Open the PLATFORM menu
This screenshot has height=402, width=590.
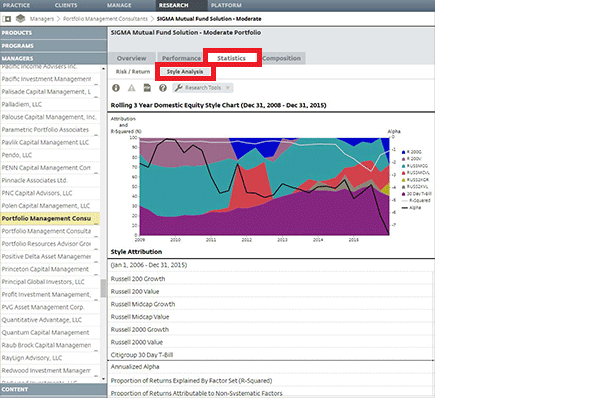pos(226,5)
